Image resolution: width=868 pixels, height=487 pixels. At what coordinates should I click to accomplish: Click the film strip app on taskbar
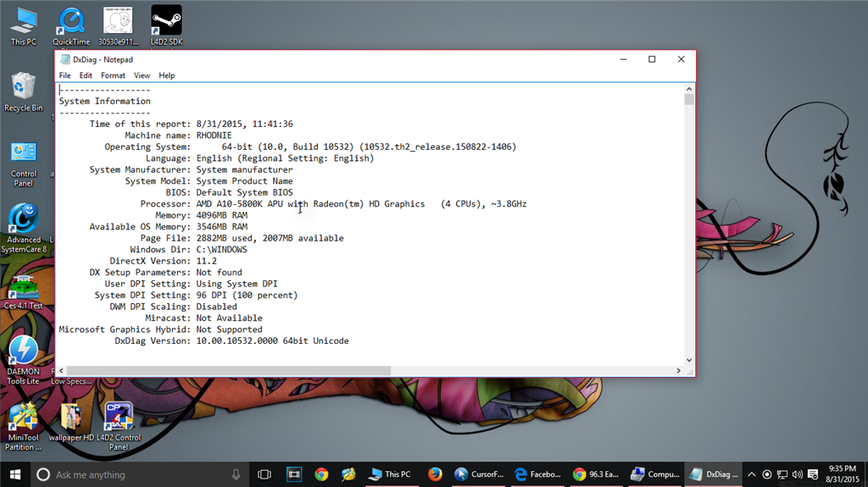coord(294,474)
